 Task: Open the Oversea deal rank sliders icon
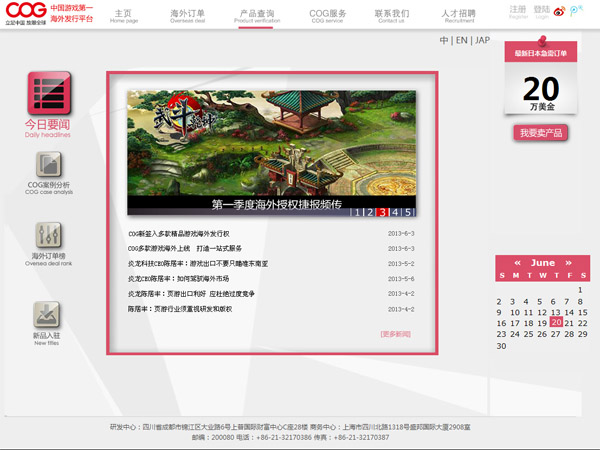(48, 235)
